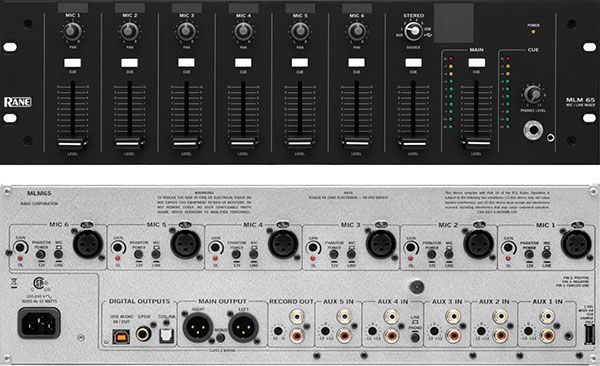
Task: Toggle the MONO button on main output
Action: (220, 338)
